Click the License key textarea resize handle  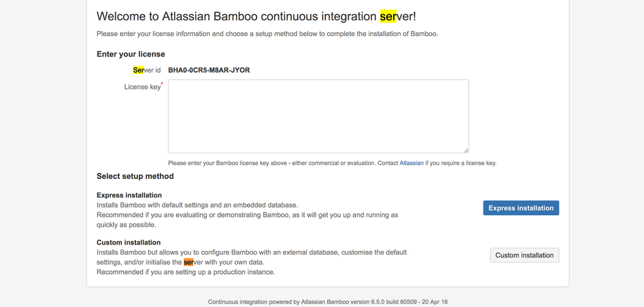click(466, 151)
